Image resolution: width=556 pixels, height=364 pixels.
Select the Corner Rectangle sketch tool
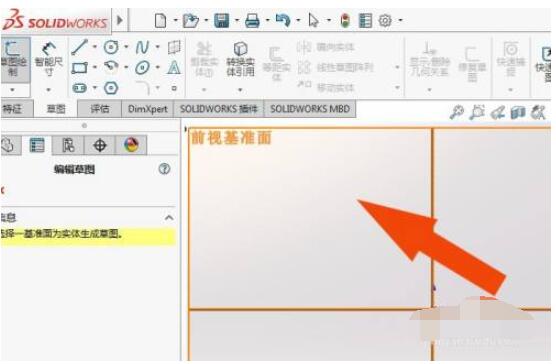[x=79, y=67]
